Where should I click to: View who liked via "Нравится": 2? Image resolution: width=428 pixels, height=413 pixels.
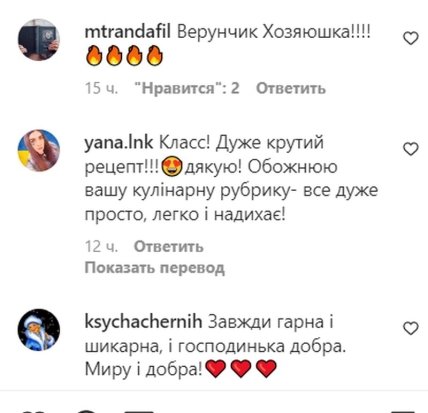point(187,88)
